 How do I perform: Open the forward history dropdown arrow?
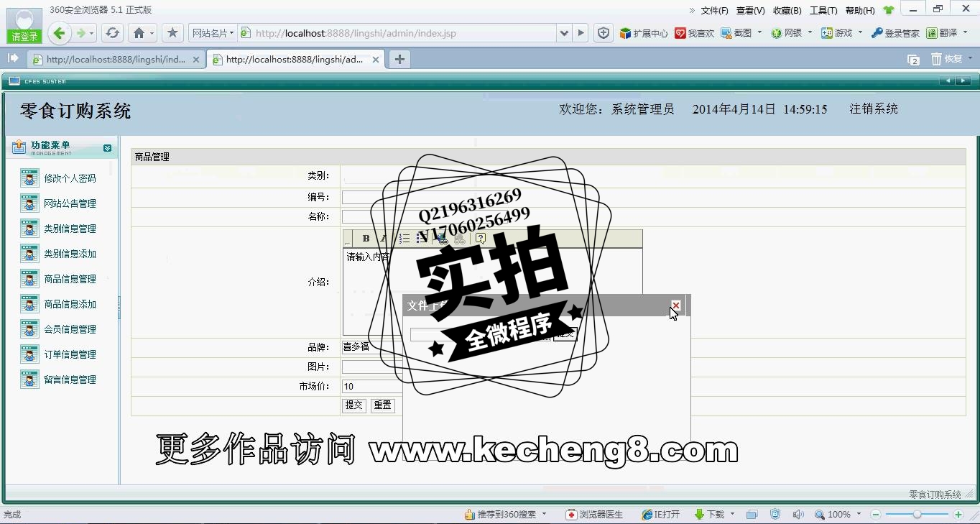click(93, 34)
